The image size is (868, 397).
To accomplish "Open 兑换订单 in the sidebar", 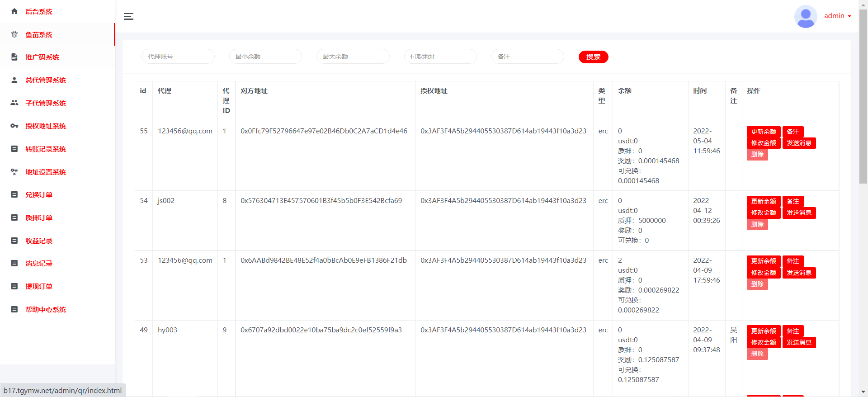I will (39, 195).
